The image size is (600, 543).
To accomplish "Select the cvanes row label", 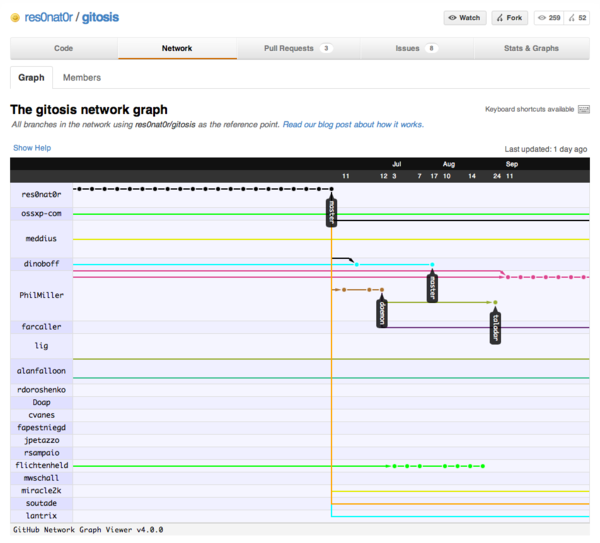I will point(41,415).
